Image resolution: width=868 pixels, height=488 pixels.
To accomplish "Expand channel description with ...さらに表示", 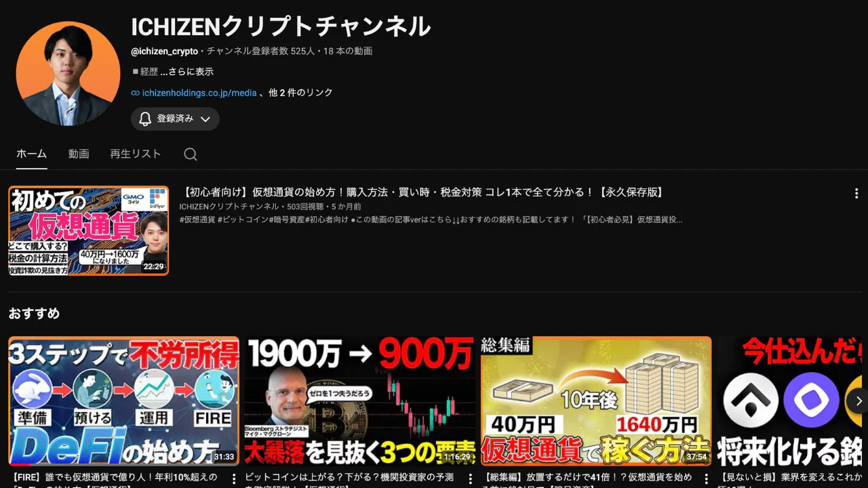I will 187,72.
